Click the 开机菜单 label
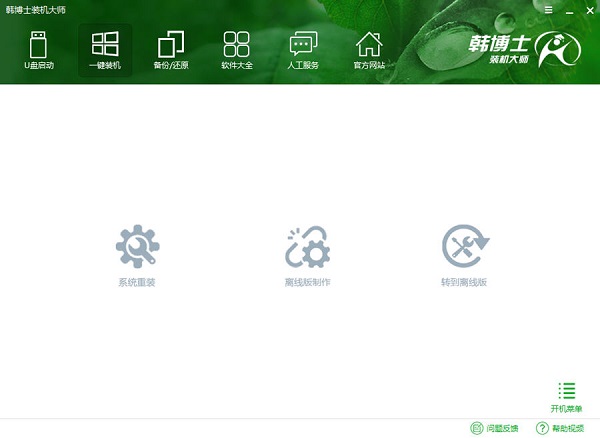The height and width of the screenshot is (438, 600). (x=566, y=409)
